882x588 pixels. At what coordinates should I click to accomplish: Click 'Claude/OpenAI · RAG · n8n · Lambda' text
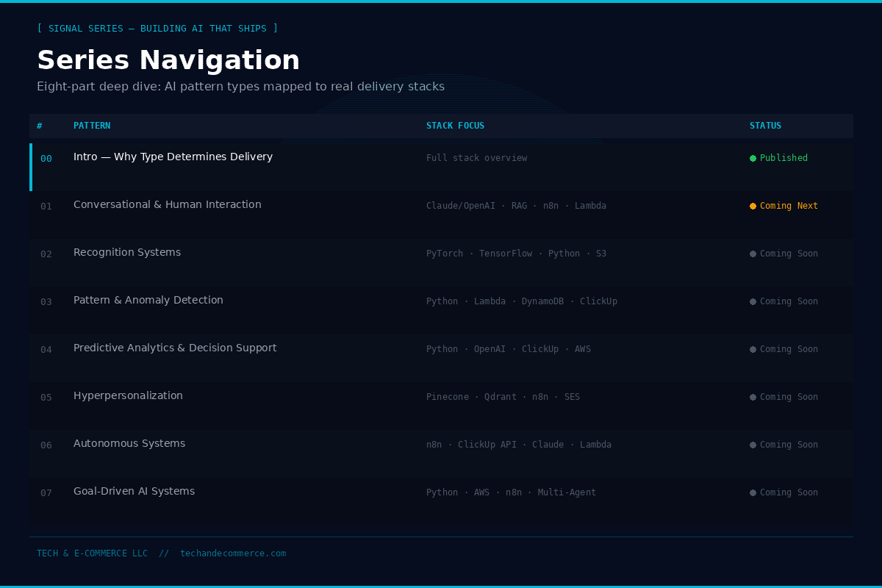point(516,206)
